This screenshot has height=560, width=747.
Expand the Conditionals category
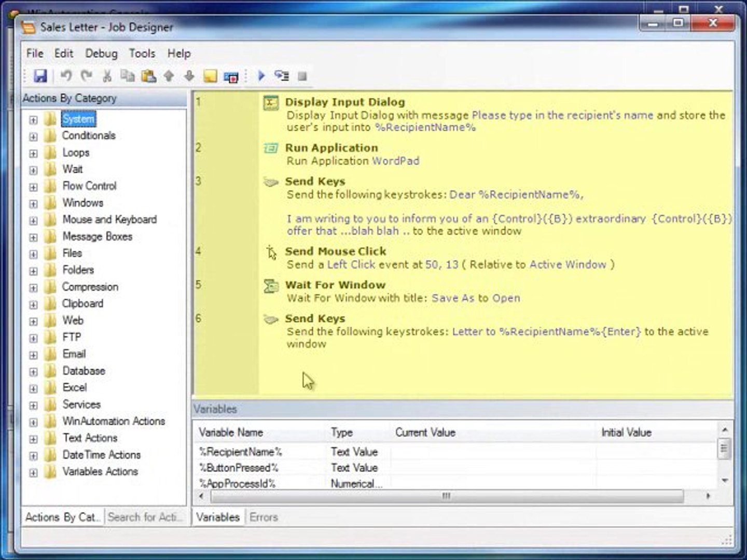click(x=33, y=137)
